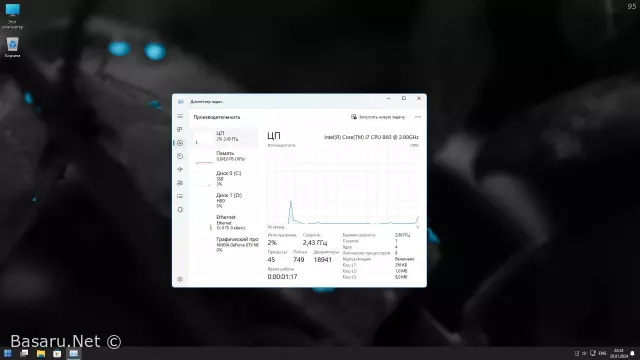Select the Графический процессор GeForce entry
Image resolution: width=640 pixels, height=360 pixels.
click(x=226, y=244)
